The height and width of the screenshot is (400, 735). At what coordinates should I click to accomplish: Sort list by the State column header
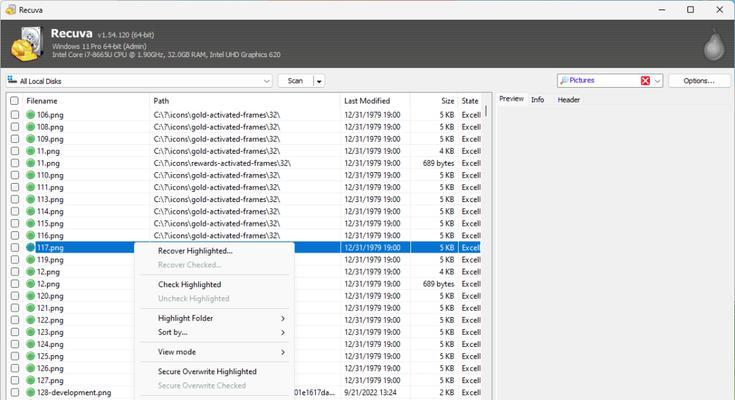click(x=470, y=101)
